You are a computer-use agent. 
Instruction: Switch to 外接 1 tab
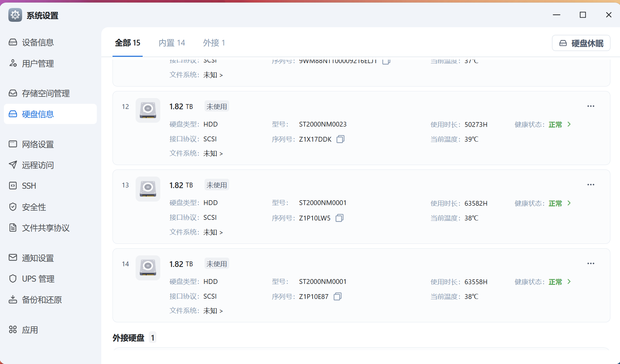coord(214,43)
